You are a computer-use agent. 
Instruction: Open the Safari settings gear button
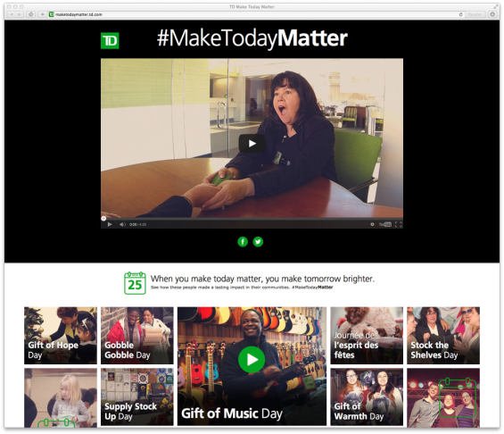(x=492, y=14)
